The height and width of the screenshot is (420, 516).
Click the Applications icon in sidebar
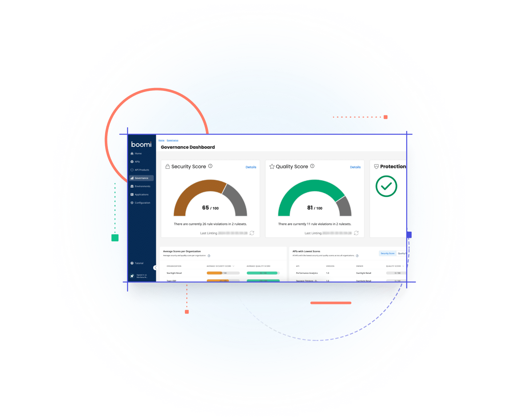pos(132,195)
